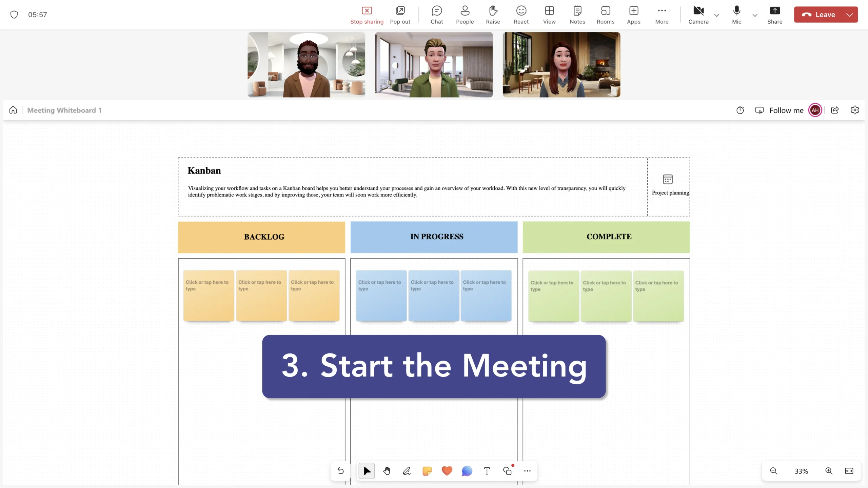Select the text tool

487,471
